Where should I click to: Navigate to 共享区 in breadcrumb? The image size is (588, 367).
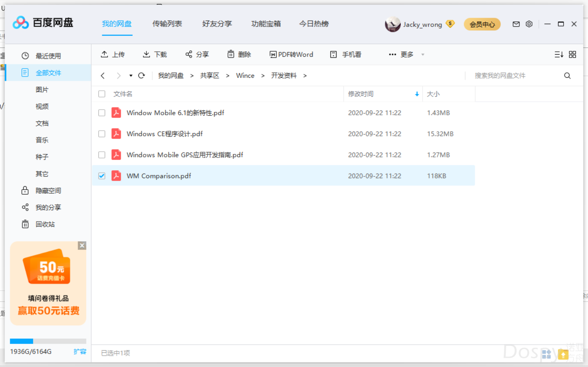(209, 76)
